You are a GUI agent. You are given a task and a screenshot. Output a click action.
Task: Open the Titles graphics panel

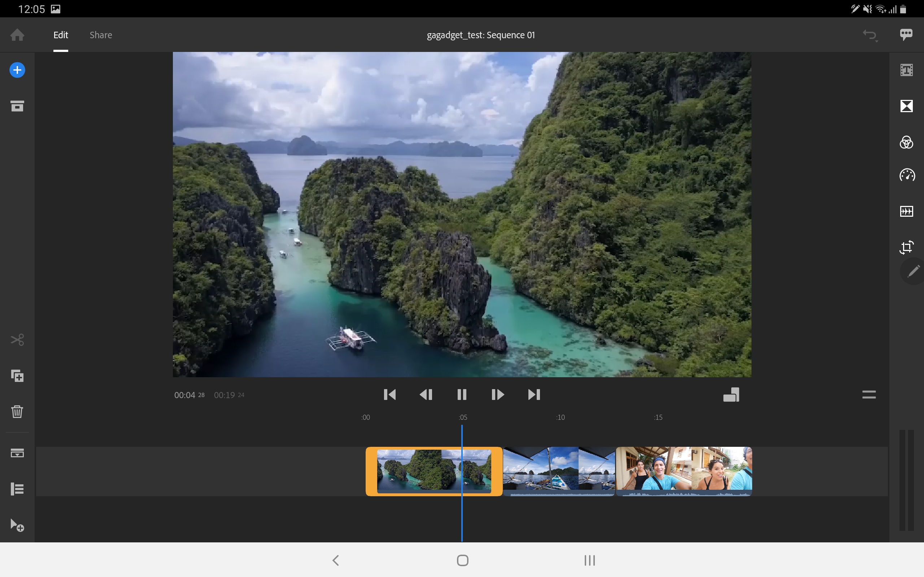[906, 70]
